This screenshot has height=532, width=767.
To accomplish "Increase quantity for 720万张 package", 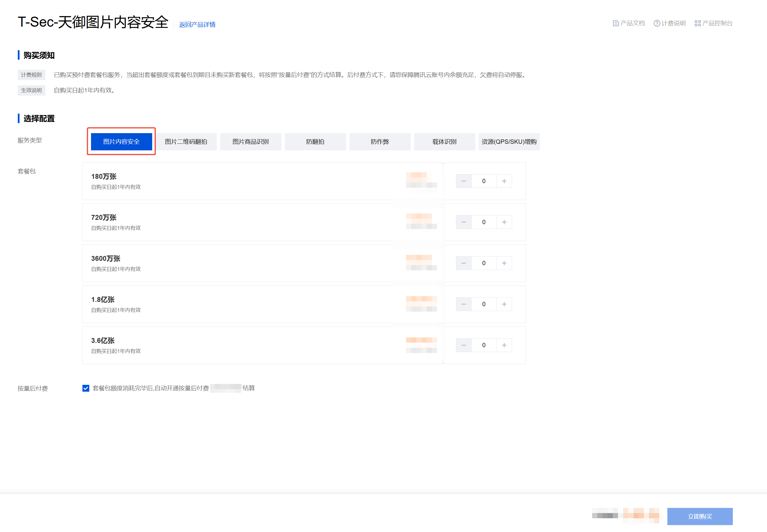I will click(x=504, y=222).
